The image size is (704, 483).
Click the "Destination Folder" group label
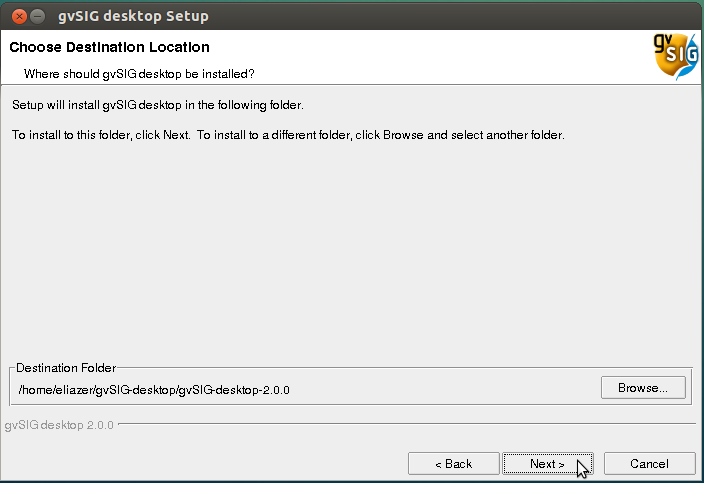pos(66,368)
